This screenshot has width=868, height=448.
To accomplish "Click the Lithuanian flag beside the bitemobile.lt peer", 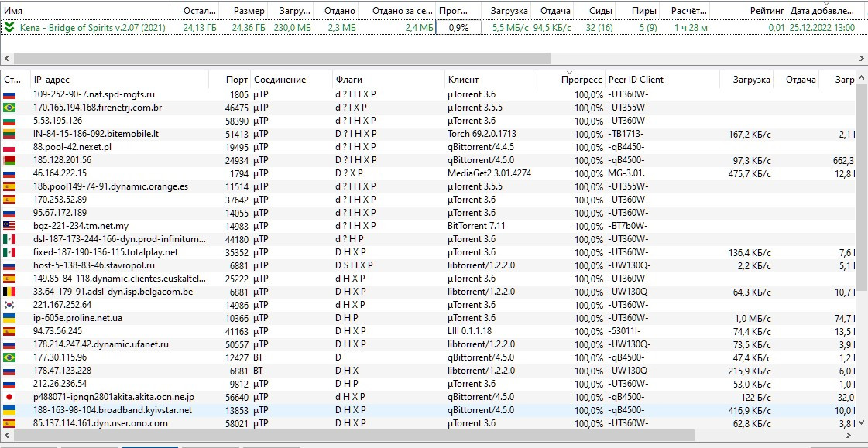I will click(10, 134).
